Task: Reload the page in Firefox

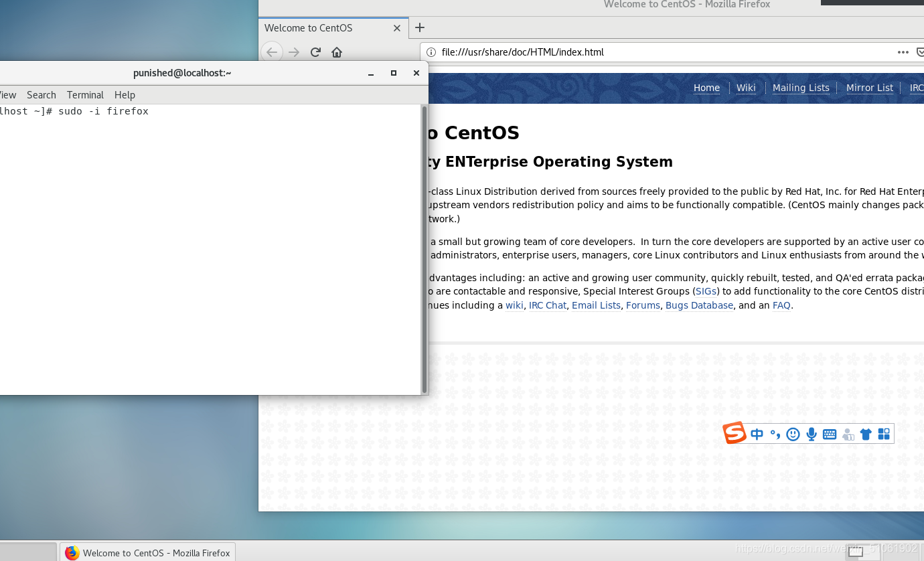Action: tap(315, 52)
